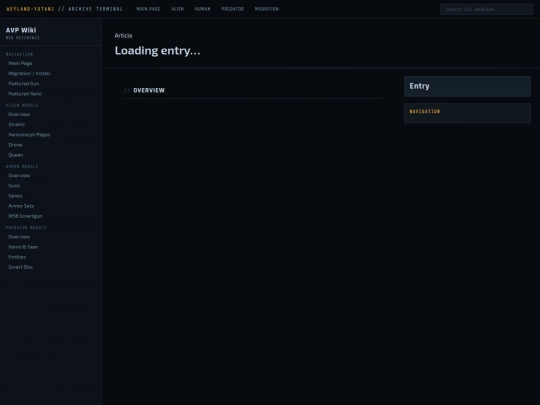Image resolution: width=540 pixels, height=405 pixels.
Task: Open the Drone sidebar entry
Action: (15, 145)
